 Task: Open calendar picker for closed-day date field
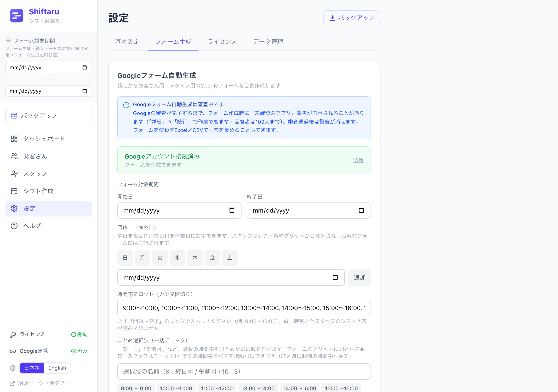(335, 277)
